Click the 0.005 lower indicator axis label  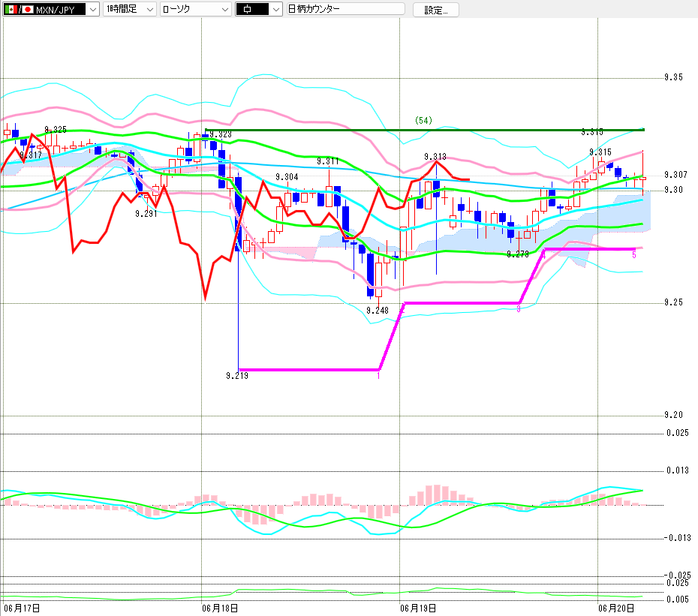(678, 599)
